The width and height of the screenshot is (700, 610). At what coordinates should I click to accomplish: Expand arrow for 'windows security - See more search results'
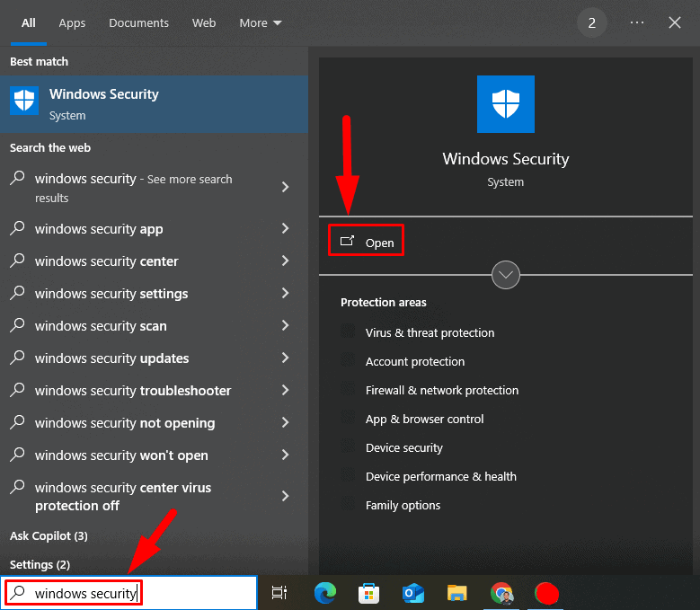285,187
